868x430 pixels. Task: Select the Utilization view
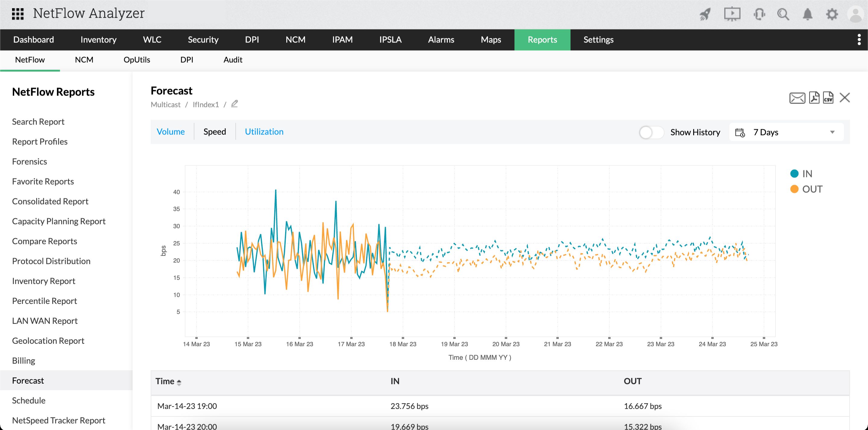(264, 131)
